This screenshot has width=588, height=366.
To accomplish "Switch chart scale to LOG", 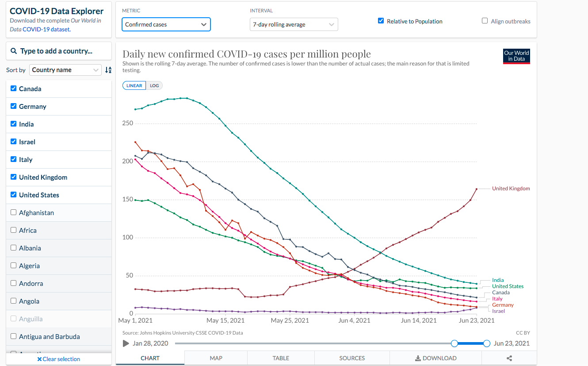I will coord(154,85).
